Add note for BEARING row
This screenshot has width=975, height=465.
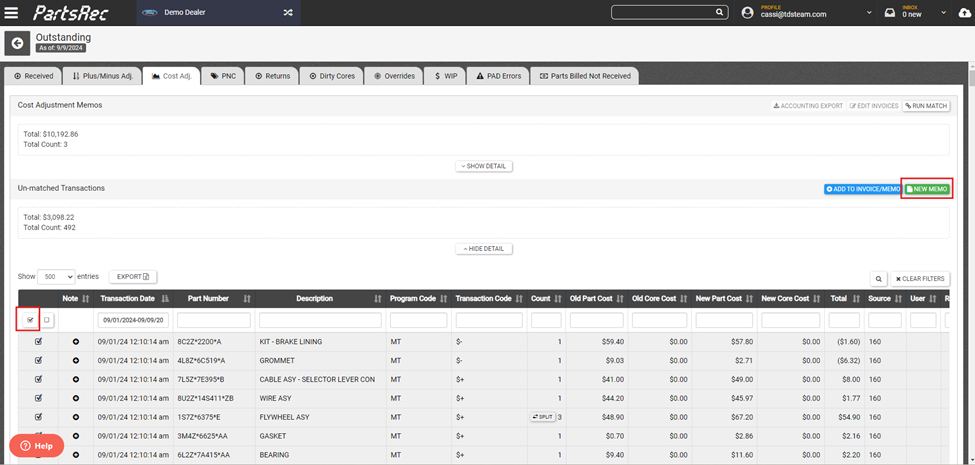(x=76, y=455)
